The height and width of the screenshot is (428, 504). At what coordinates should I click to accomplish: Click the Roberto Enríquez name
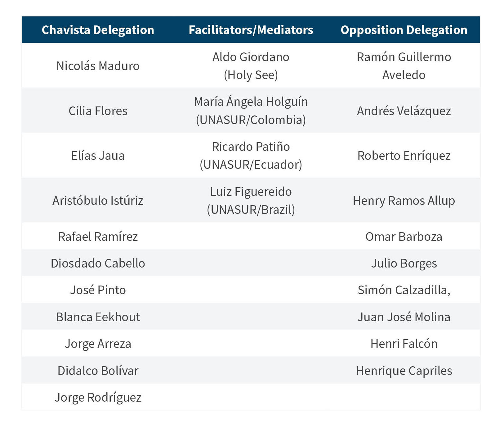tap(404, 155)
